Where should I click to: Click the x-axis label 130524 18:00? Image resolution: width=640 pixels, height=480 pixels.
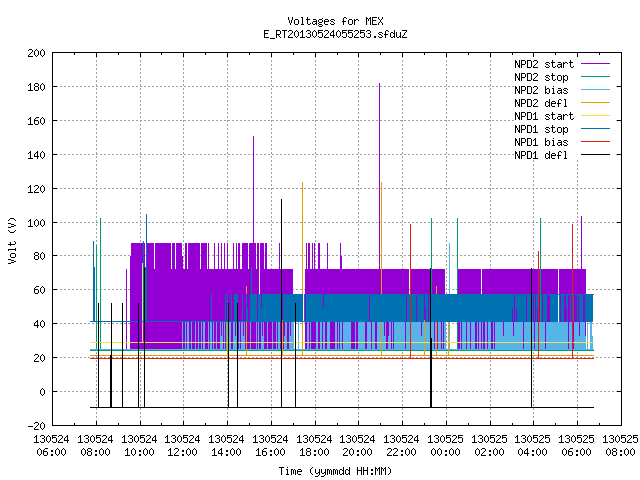tap(314, 446)
